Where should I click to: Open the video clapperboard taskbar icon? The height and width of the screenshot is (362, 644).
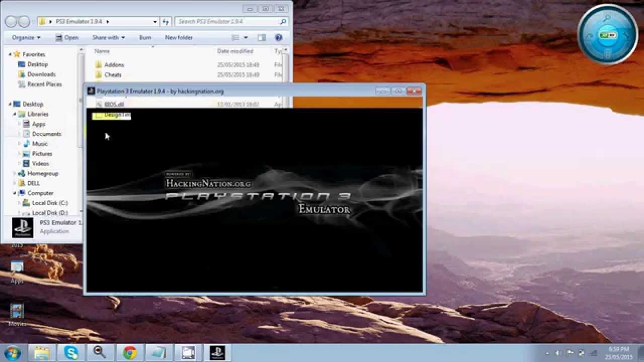(188, 352)
